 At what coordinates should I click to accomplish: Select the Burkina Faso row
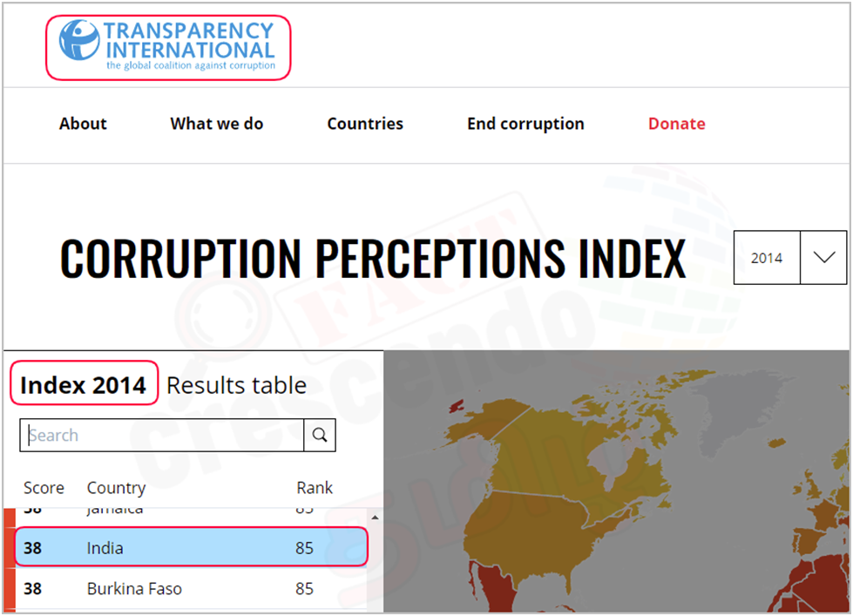(x=191, y=588)
